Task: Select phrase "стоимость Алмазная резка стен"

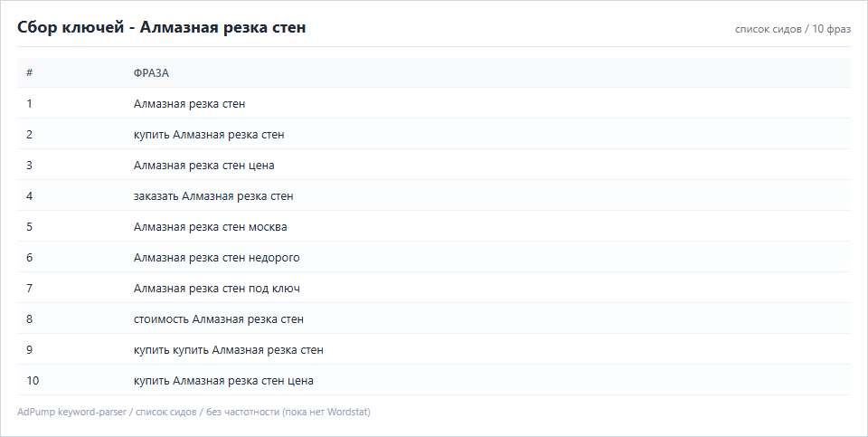Action: pyautogui.click(x=218, y=319)
